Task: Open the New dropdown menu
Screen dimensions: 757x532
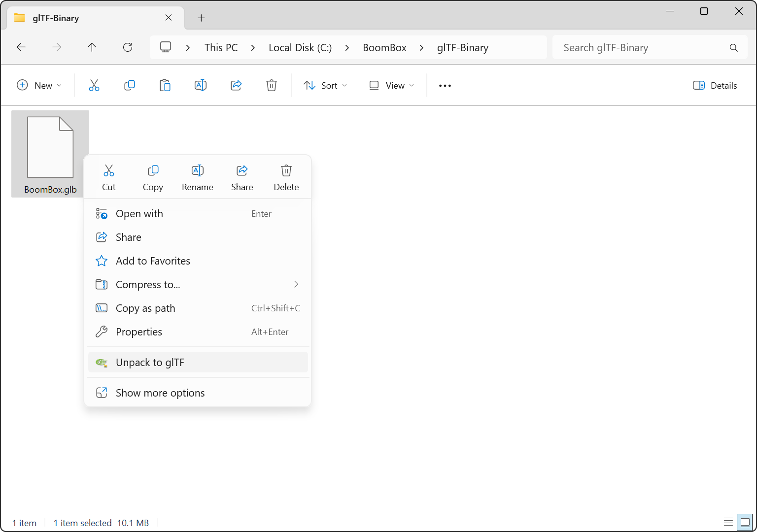Action: pos(39,86)
